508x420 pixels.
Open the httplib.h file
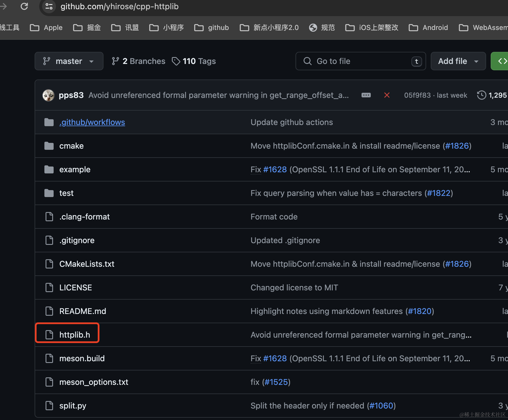(74, 335)
